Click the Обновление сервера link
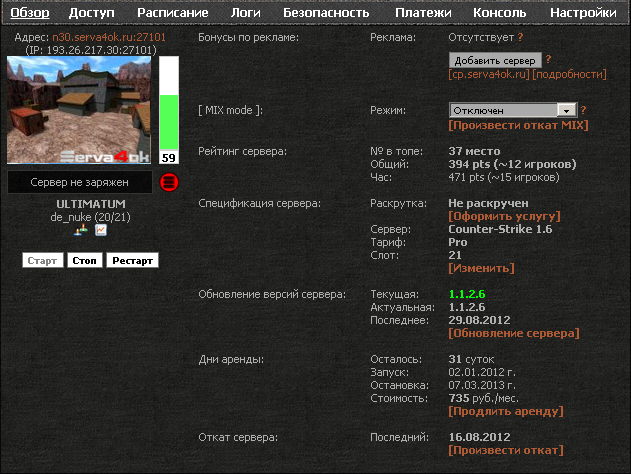The height and width of the screenshot is (474, 631). [514, 333]
